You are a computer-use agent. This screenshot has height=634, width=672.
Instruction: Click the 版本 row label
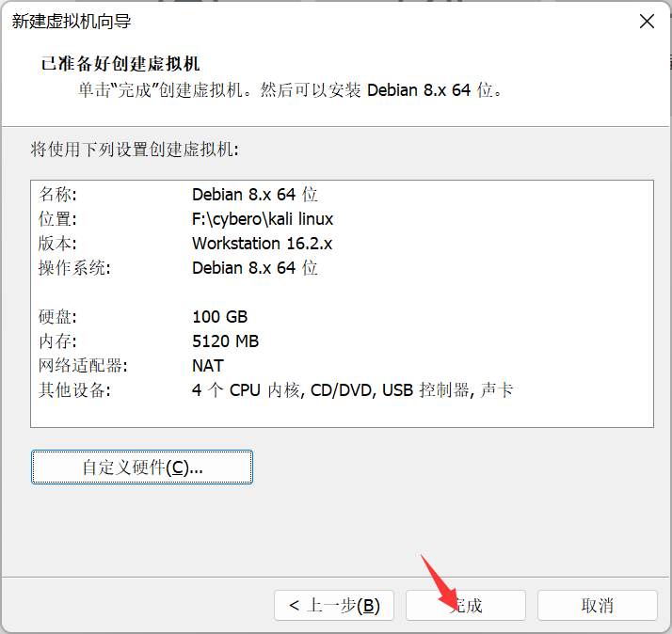[57, 244]
